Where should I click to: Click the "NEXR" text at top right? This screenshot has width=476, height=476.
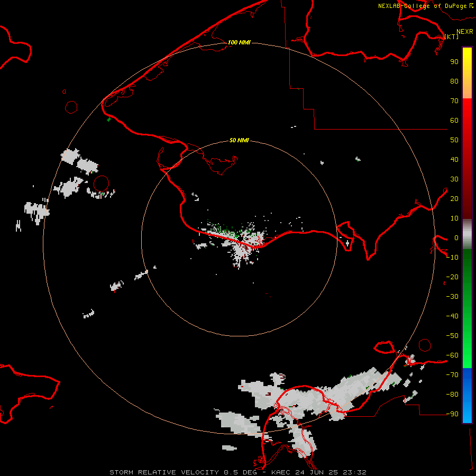coord(465,32)
